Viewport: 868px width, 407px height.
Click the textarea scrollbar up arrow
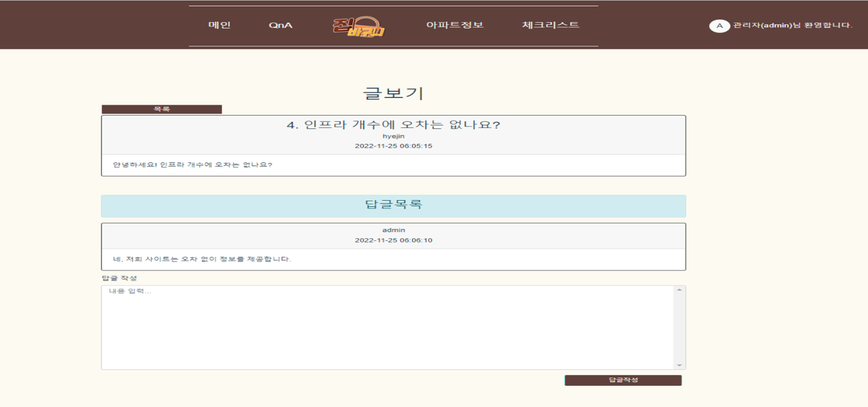(x=679, y=290)
